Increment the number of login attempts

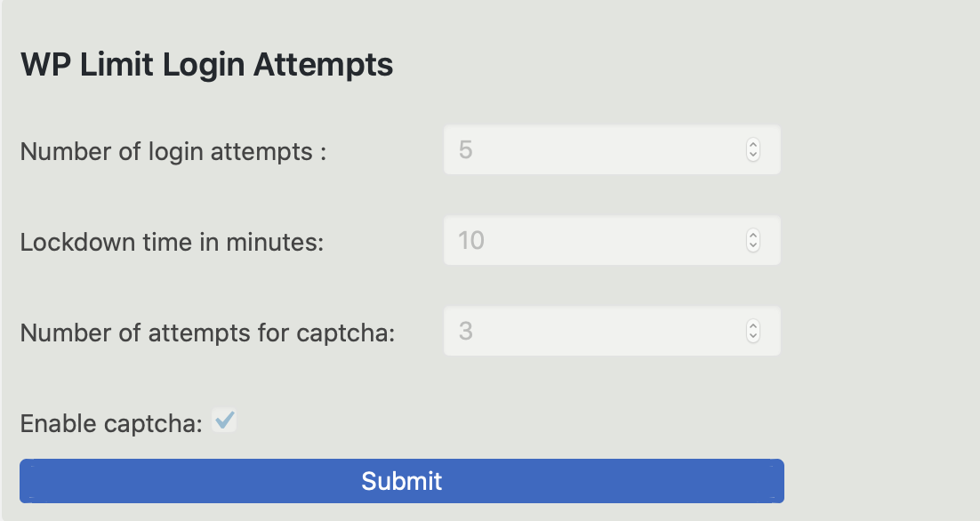tap(753, 145)
